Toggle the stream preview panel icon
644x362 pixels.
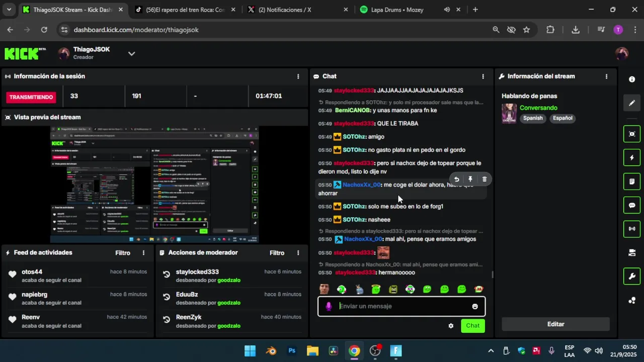[632, 134]
